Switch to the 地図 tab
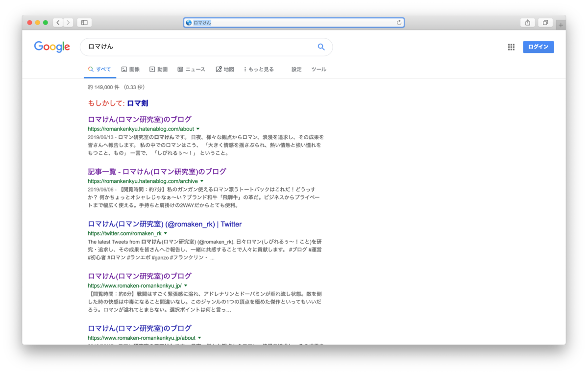588x374 pixels. pyautogui.click(x=225, y=70)
